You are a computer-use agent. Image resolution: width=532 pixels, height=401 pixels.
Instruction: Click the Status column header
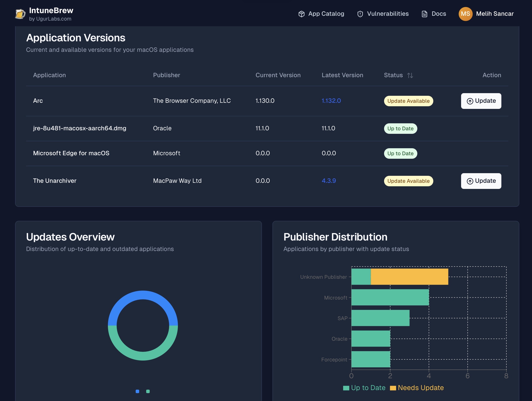click(x=393, y=75)
